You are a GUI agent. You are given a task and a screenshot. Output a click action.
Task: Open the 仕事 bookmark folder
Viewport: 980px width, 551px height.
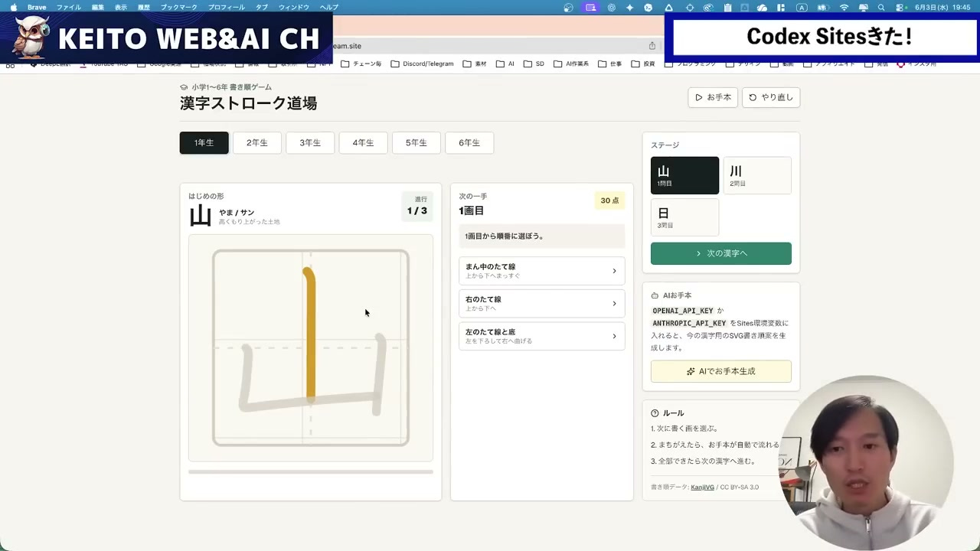610,64
